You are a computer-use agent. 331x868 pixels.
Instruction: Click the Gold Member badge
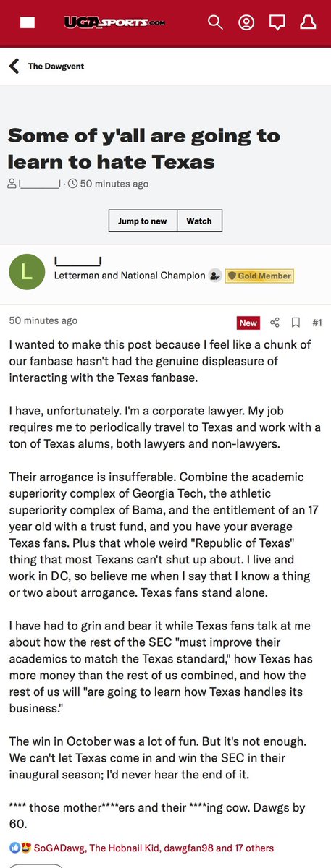(259, 276)
